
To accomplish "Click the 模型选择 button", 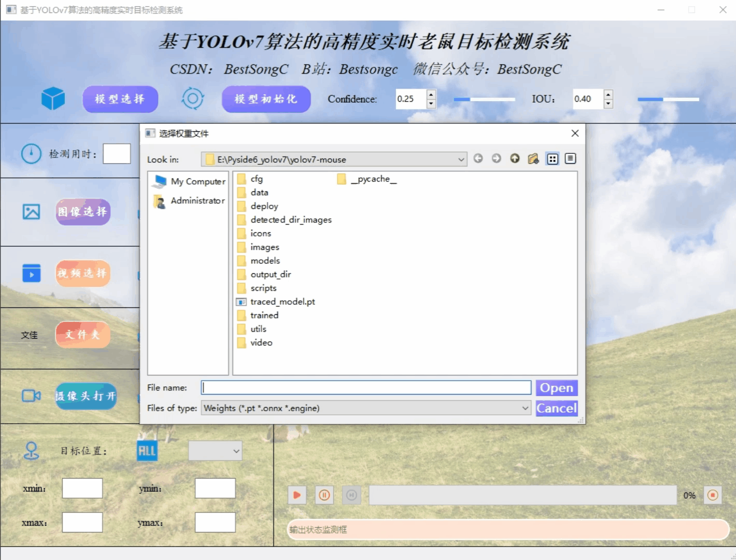I will click(120, 99).
